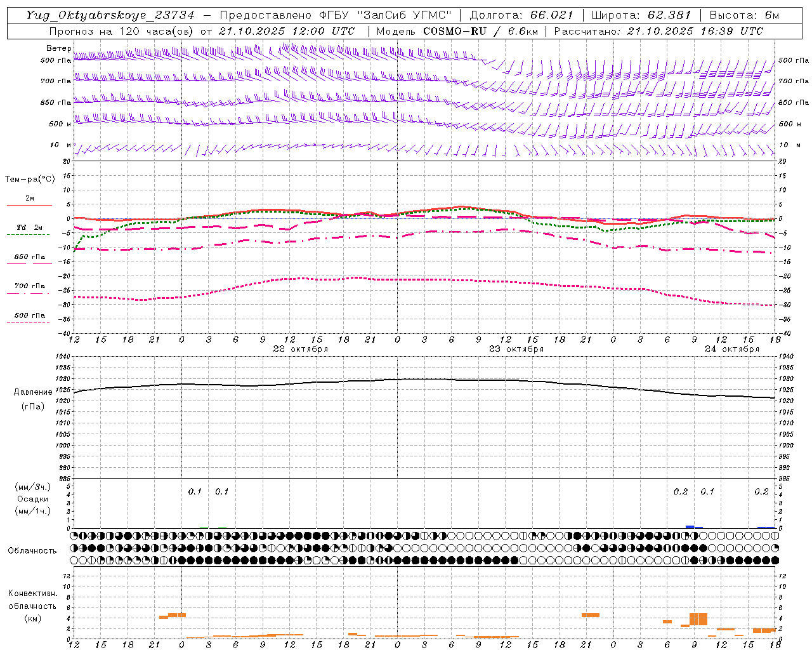Select the elevation text Высота: 6м
The width and height of the screenshot is (812, 650).
(x=744, y=15)
